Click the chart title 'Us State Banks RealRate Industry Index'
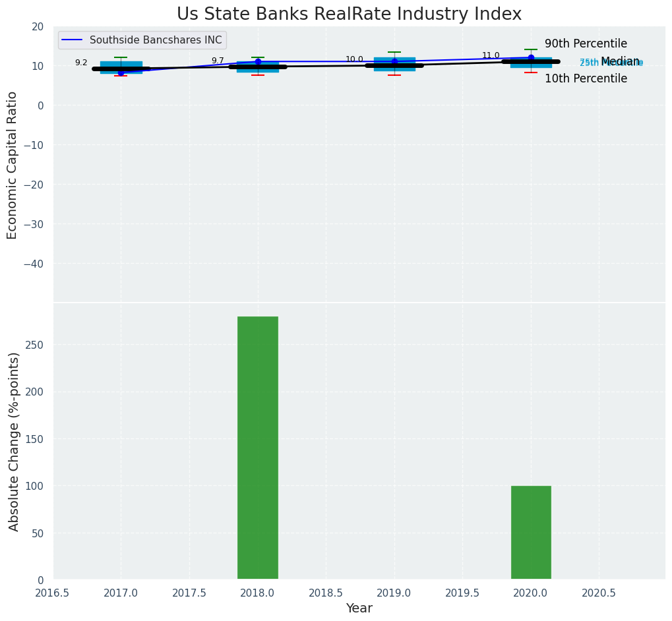Viewport: 672px width, 621px height. pyautogui.click(x=349, y=15)
